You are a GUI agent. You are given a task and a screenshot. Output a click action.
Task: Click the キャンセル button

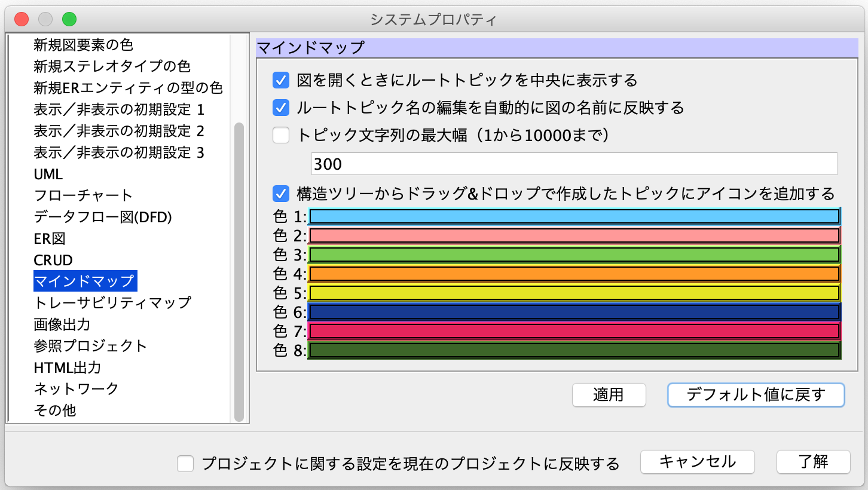pos(697,462)
